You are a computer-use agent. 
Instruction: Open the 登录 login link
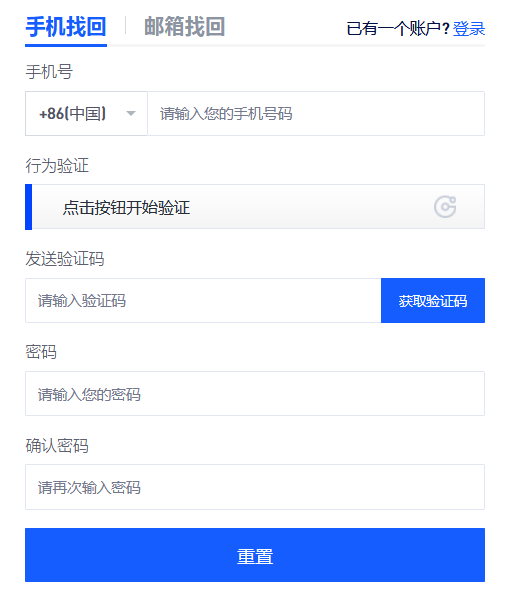(x=469, y=29)
